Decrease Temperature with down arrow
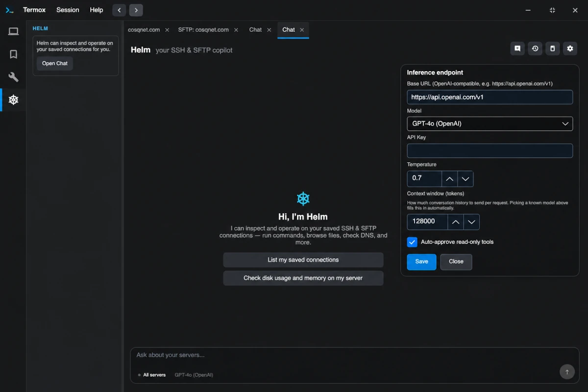 click(x=465, y=179)
